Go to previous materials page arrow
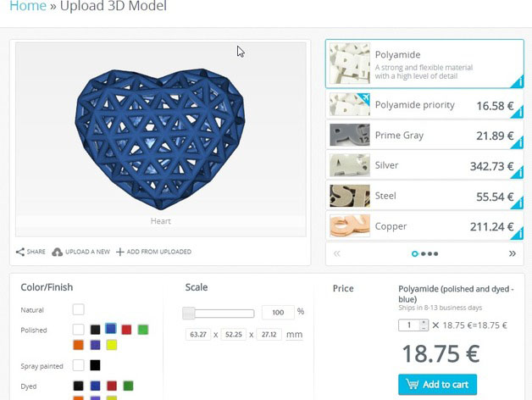This screenshot has height=400, width=532. [337, 253]
